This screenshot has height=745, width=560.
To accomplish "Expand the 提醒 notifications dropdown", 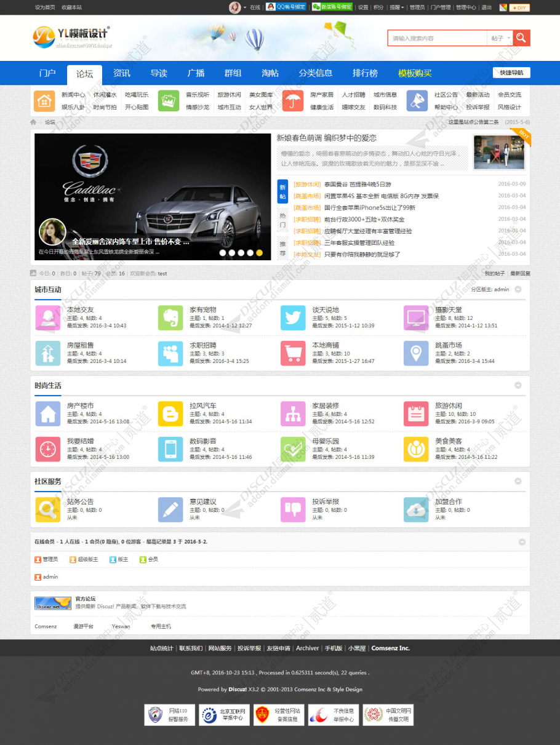I will (396, 7).
